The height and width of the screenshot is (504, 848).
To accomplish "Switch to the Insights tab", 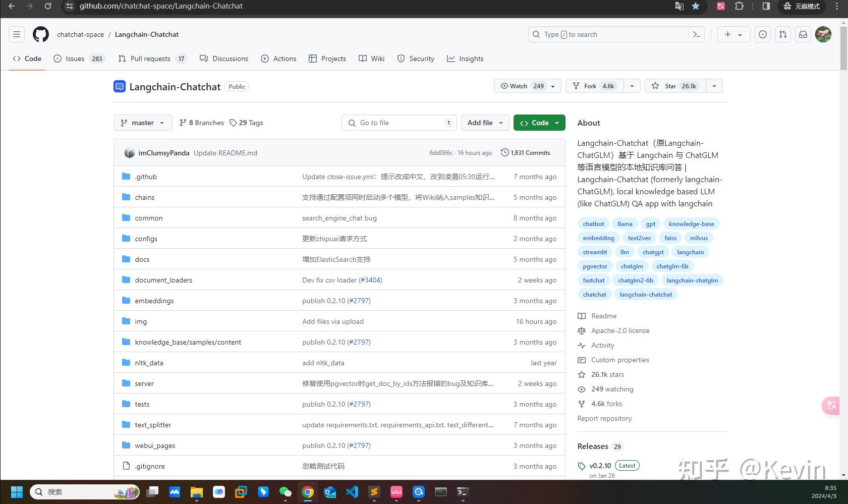I will pos(465,59).
